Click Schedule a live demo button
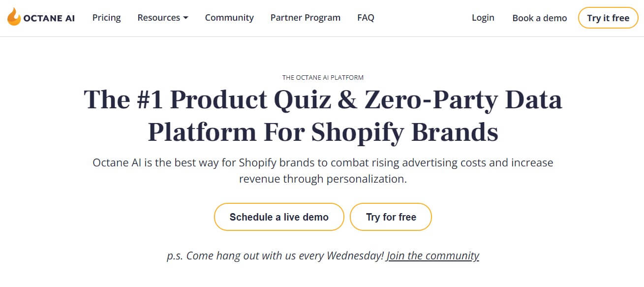This screenshot has width=644, height=287. [x=279, y=217]
